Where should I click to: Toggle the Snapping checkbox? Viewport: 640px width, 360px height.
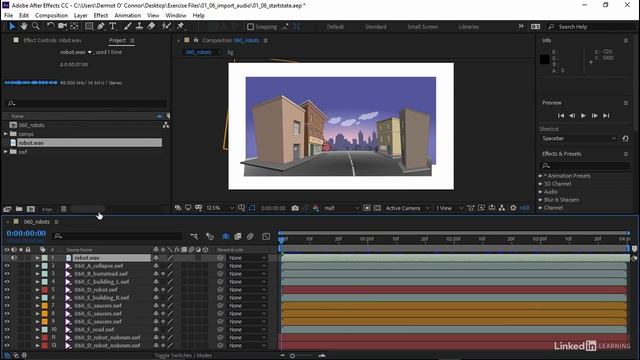pyautogui.click(x=251, y=27)
